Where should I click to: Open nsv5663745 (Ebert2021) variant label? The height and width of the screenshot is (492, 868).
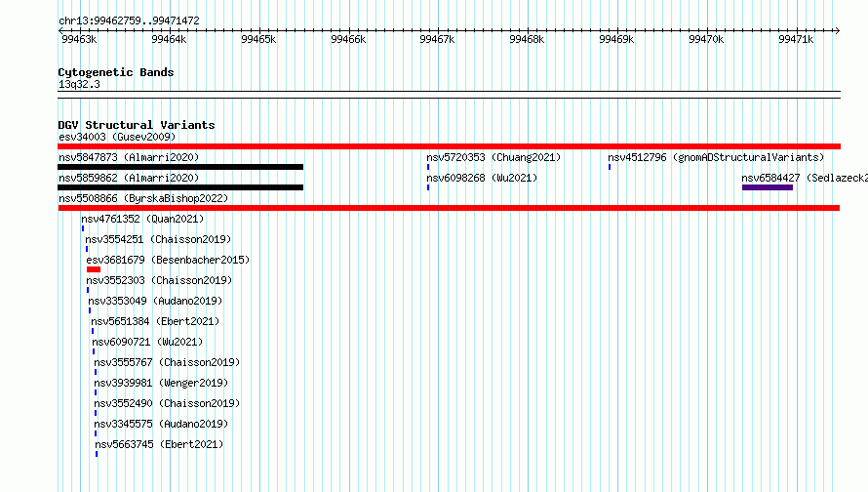tap(159, 444)
